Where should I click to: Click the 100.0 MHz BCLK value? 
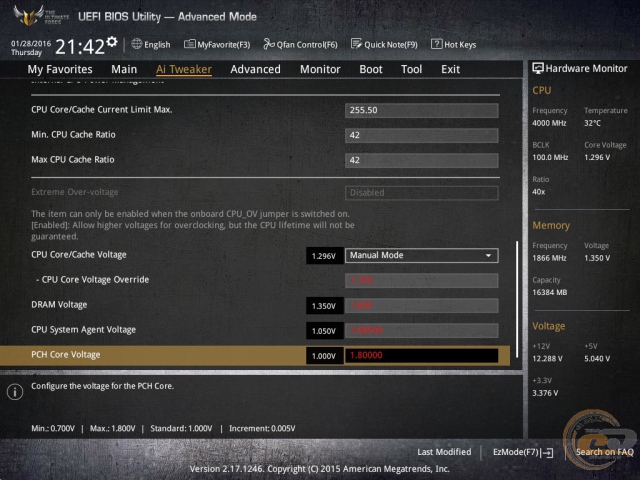[550, 157]
